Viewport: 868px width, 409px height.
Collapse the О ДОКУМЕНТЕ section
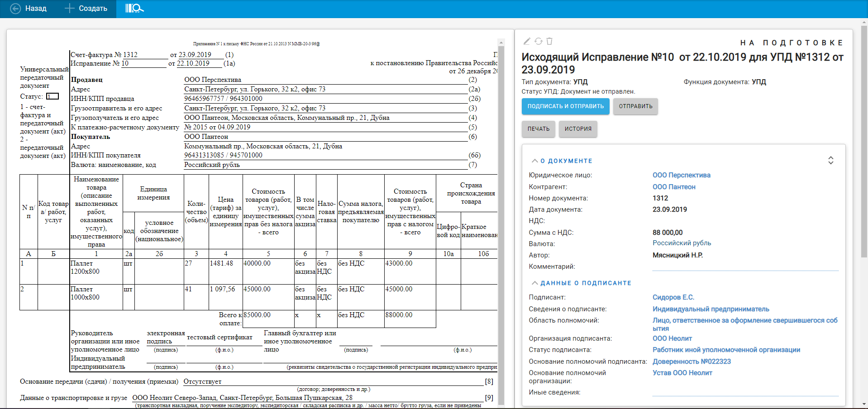pyautogui.click(x=562, y=161)
